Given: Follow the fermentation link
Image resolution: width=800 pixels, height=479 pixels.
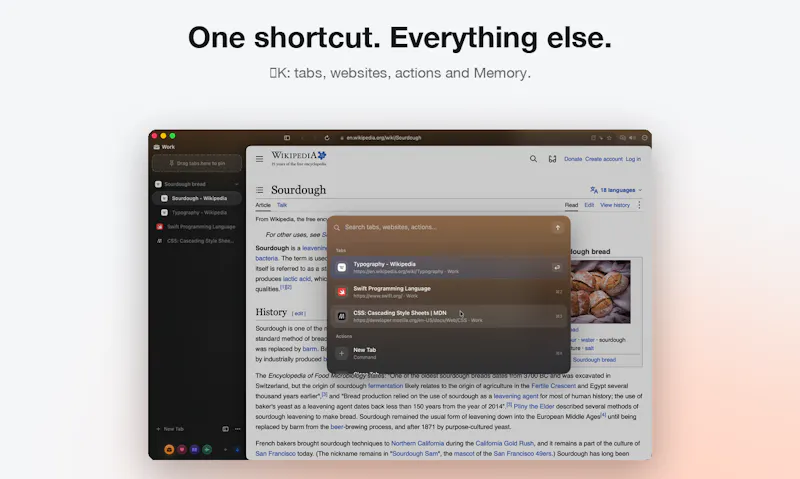Looking at the screenshot, I should [x=385, y=386].
